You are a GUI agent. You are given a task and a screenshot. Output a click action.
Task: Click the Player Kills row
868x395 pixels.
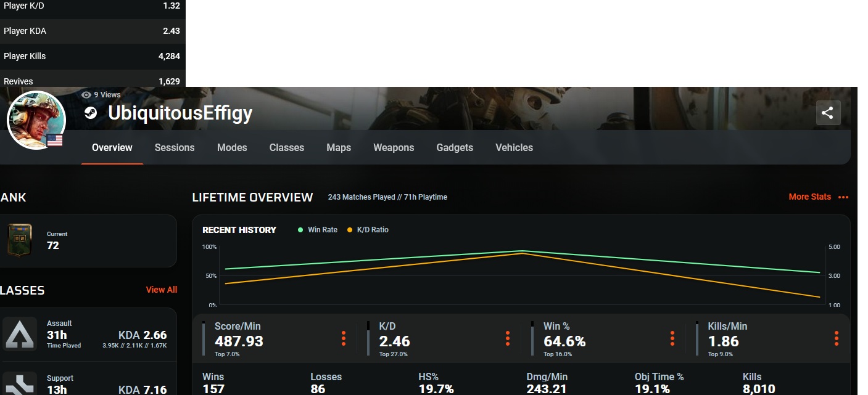(93, 56)
